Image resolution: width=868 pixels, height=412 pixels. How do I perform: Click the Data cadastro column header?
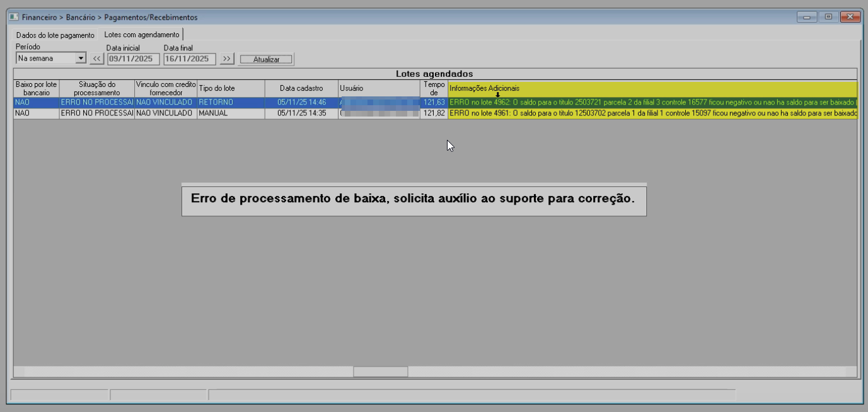pyautogui.click(x=301, y=88)
